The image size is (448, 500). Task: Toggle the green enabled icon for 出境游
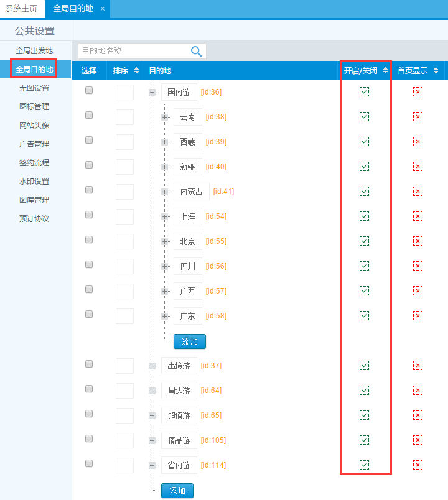(364, 366)
